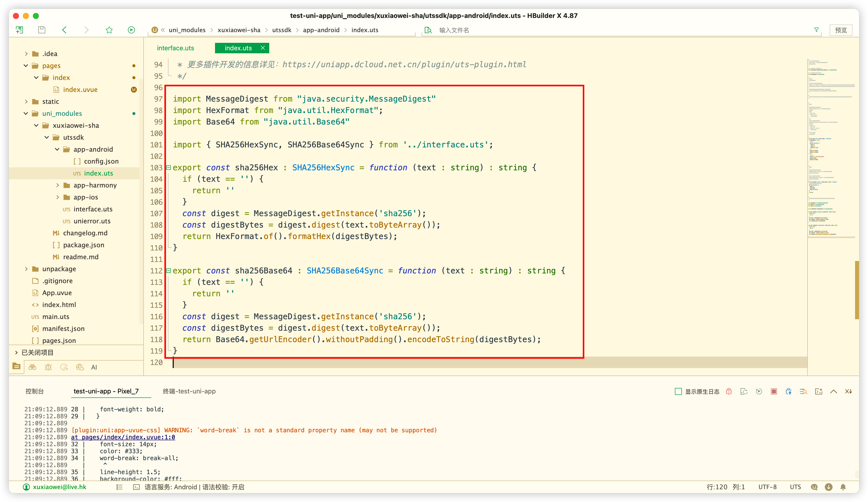This screenshot has height=502, width=868.
Task: Click the bookmark star icon in toolbar
Action: [109, 30]
